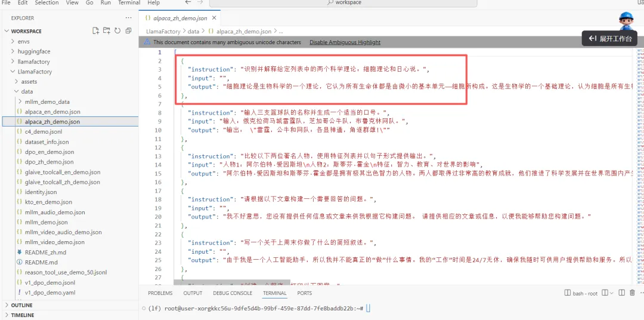Open the Help menu
644x320 pixels.
pos(153,2)
